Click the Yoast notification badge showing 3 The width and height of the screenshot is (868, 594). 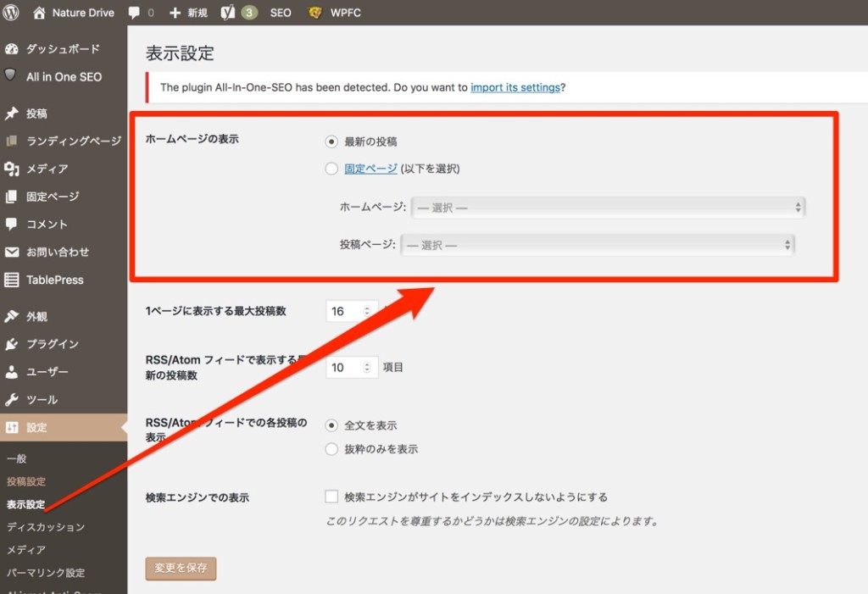coord(249,12)
